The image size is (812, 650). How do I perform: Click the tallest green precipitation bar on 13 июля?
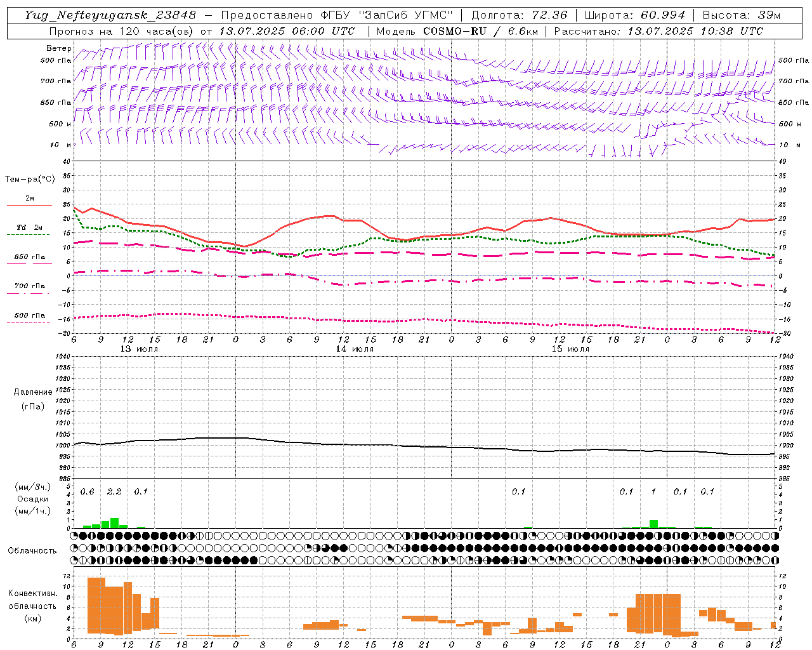tap(115, 523)
